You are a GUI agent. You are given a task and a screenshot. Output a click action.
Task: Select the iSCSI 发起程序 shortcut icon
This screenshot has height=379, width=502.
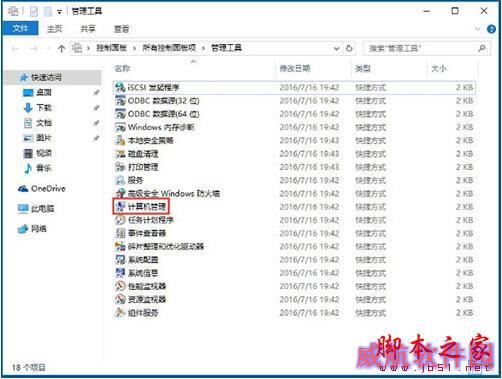point(120,88)
